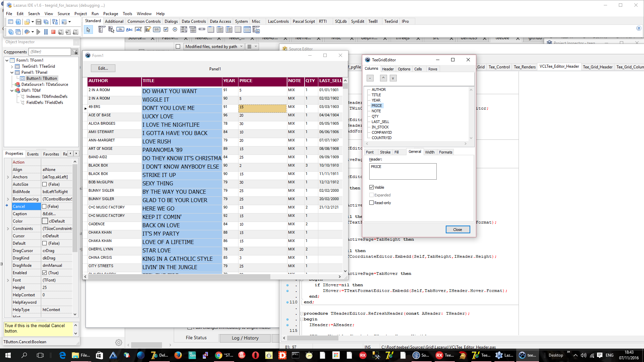Image resolution: width=644 pixels, height=362 pixels.
Task: Click the Edit button on Form1 panel
Action: [x=103, y=68]
